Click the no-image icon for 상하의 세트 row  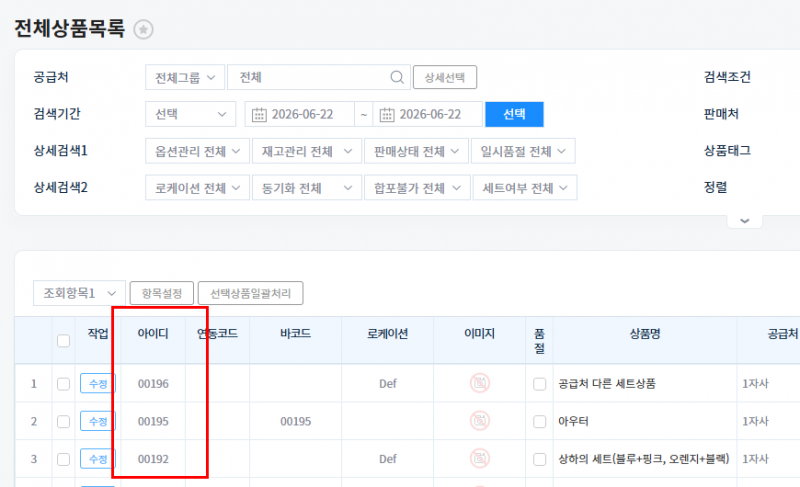coord(480,458)
